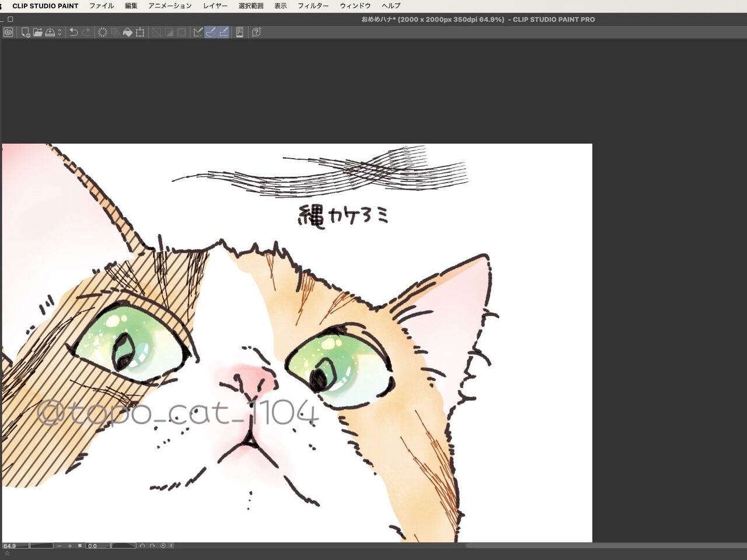The width and height of the screenshot is (747, 560).
Task: Click the scale/rotate transform icon
Action: pyautogui.click(x=140, y=32)
